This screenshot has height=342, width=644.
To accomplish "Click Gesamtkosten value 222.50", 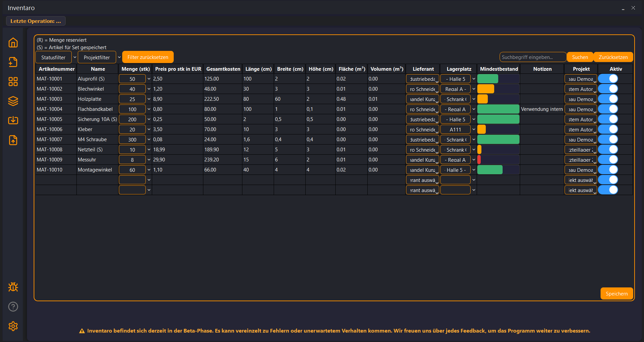I will click(222, 99).
